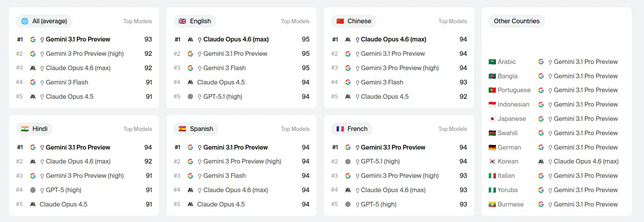Click the Myanmar flag icon beside Burmese
This screenshot has height=222, width=644.
492,204
